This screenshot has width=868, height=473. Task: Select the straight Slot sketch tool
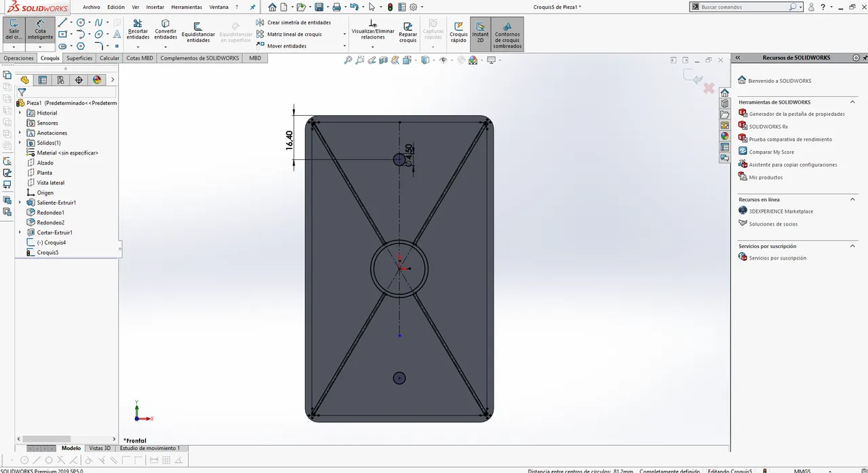pyautogui.click(x=62, y=46)
